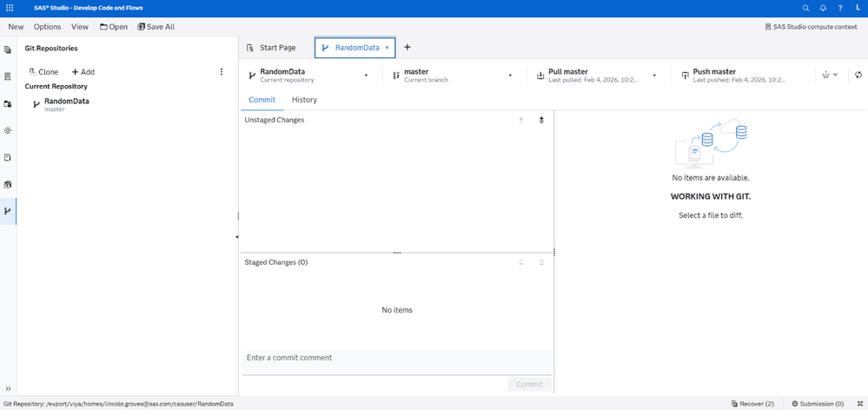Open the folder-style navigation pane icon
This screenshot has width=868, height=410.
[8, 103]
